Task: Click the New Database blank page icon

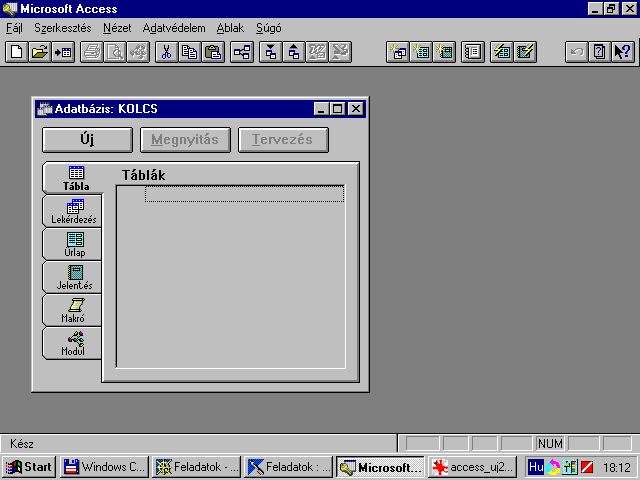Action: click(16, 52)
